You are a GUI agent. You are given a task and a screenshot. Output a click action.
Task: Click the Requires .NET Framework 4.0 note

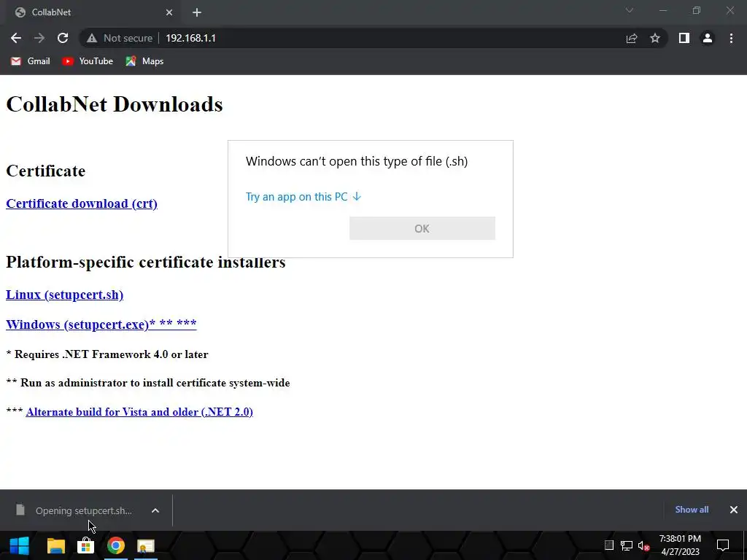[x=107, y=354]
